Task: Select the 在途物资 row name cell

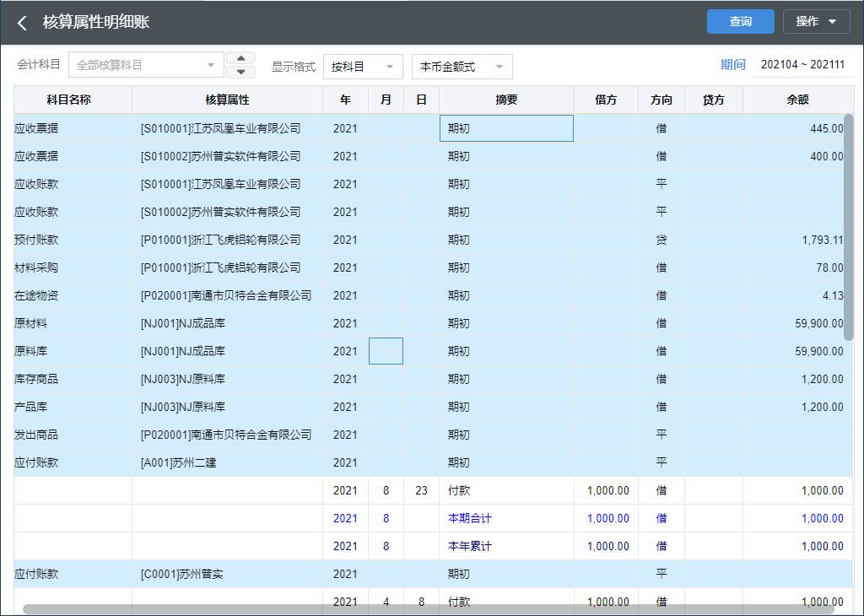Action: tap(73, 296)
